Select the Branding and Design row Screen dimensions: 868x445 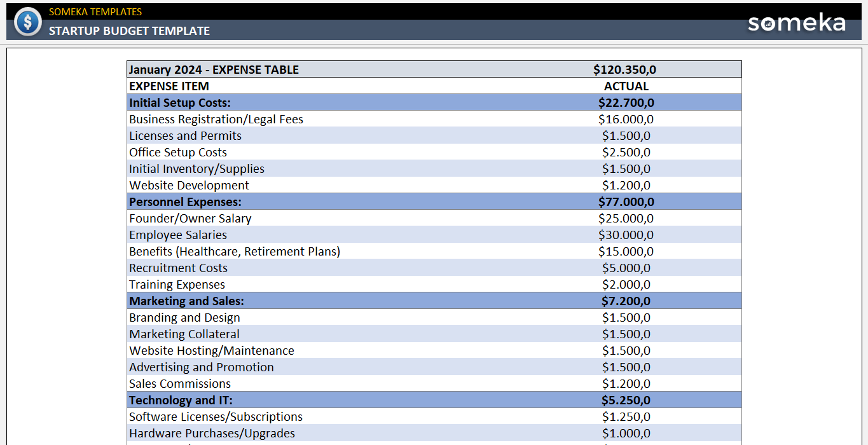coord(434,317)
